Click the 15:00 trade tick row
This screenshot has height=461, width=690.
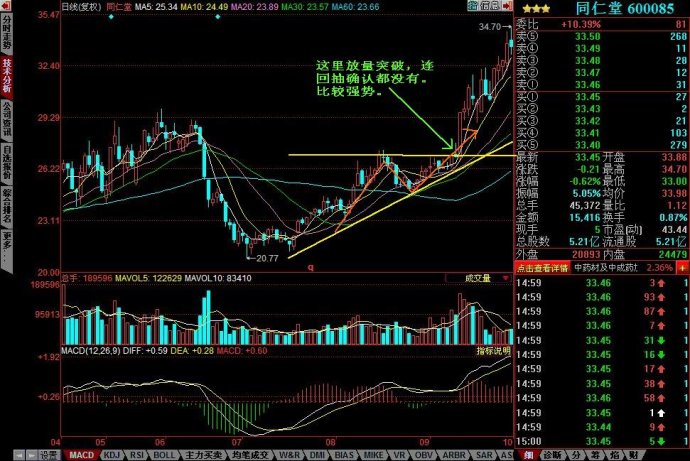click(x=602, y=441)
